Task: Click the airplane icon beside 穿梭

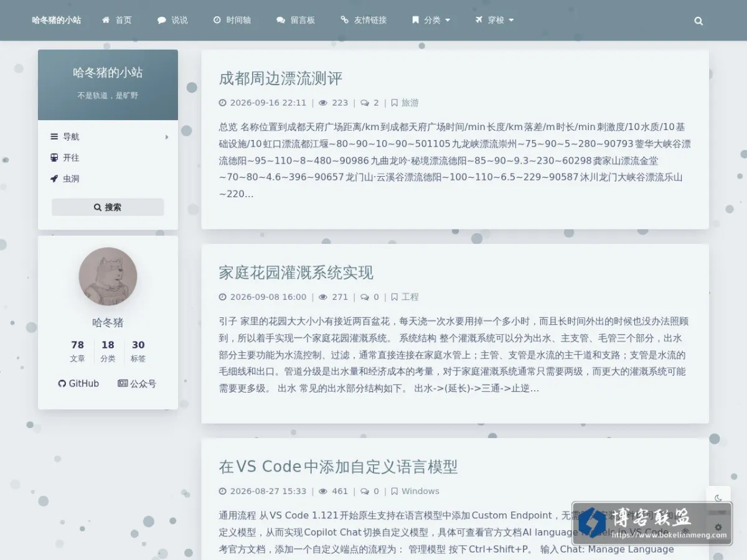Action: [479, 20]
